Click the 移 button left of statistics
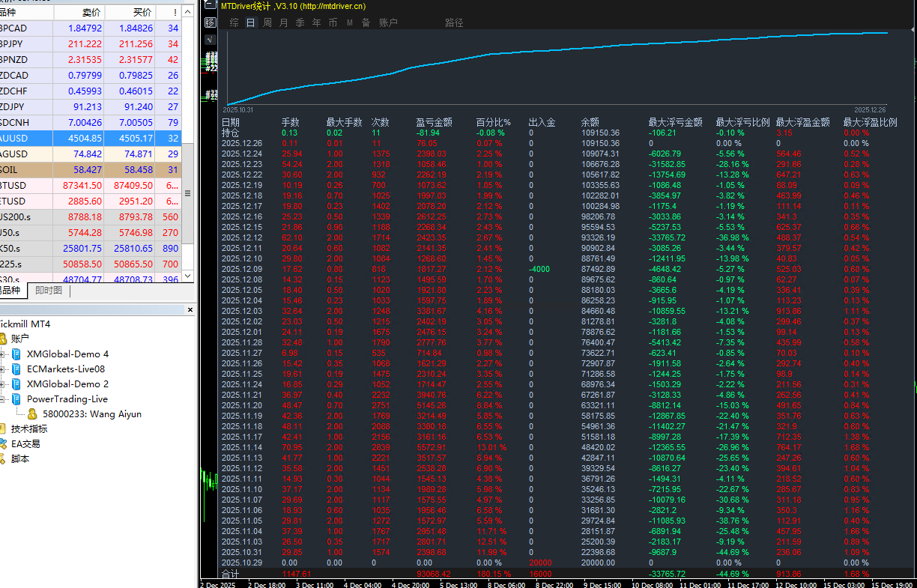917x588 pixels. click(210, 22)
